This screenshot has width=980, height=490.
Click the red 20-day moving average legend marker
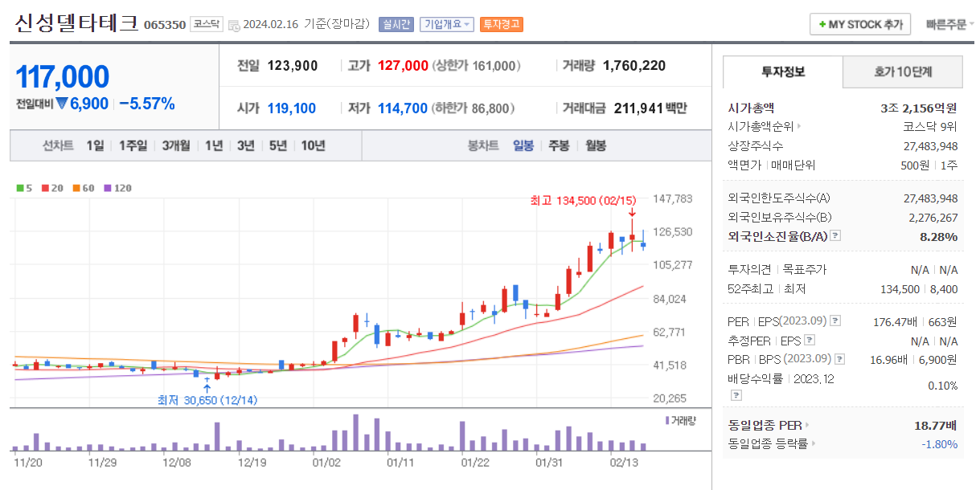[44, 188]
